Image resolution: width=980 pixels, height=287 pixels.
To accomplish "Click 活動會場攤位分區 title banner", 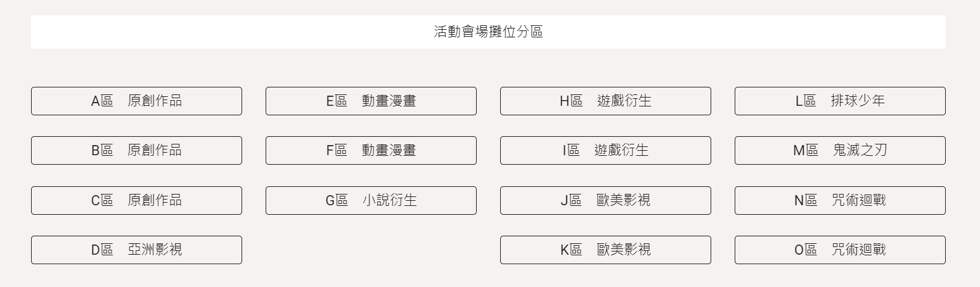I will (x=488, y=32).
